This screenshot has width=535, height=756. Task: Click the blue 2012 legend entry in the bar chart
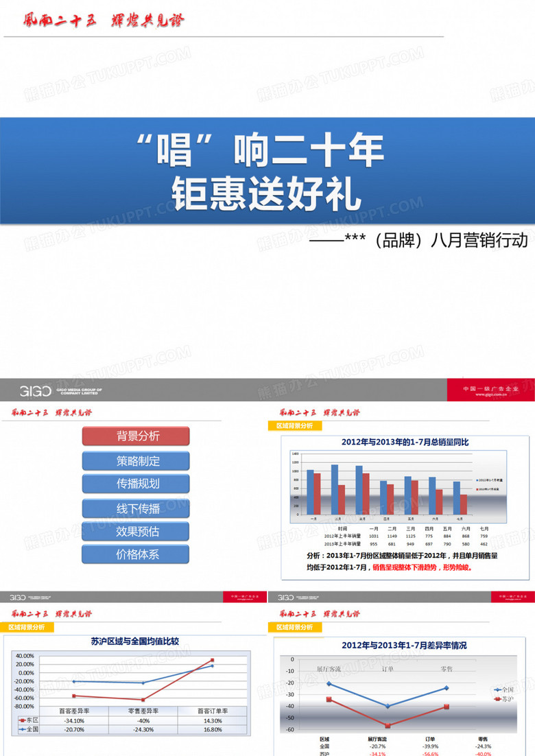tap(489, 480)
